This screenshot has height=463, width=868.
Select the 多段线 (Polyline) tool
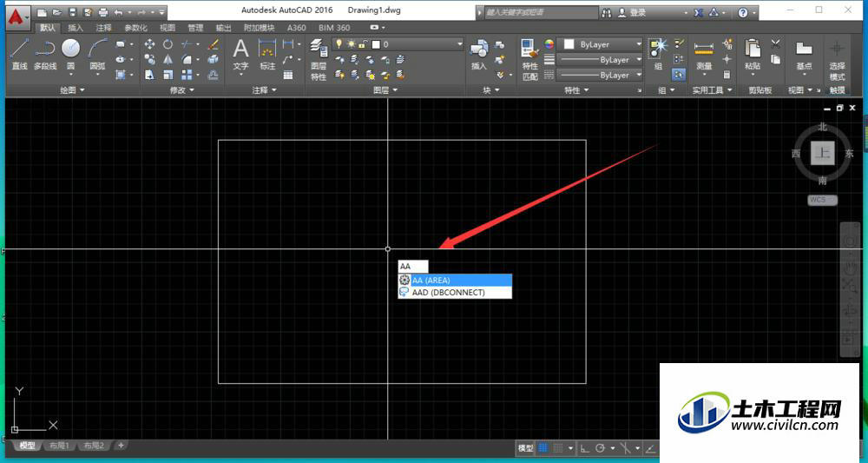[x=45, y=54]
